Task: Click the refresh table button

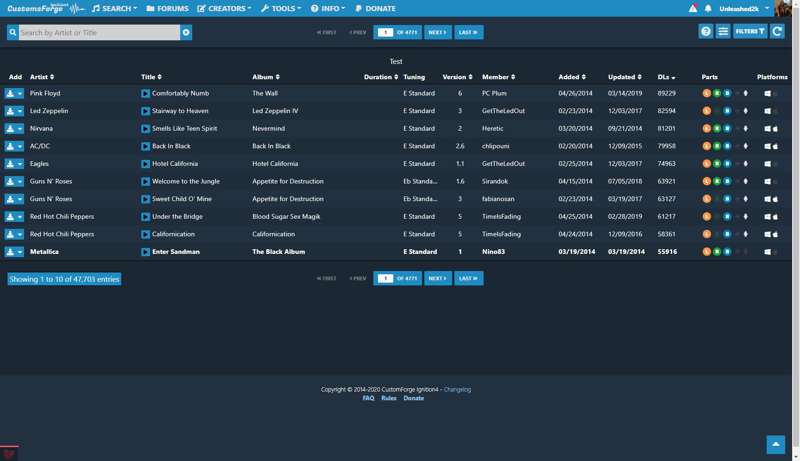Action: tap(777, 32)
